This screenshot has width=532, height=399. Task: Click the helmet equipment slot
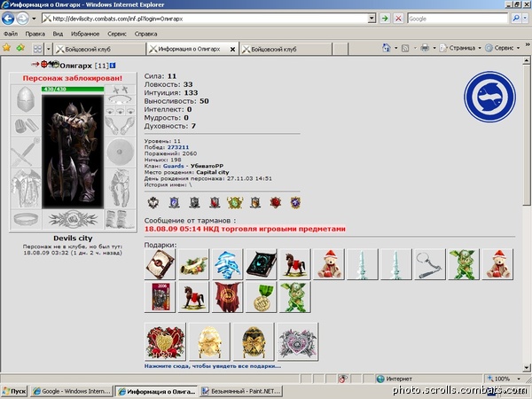(26, 99)
